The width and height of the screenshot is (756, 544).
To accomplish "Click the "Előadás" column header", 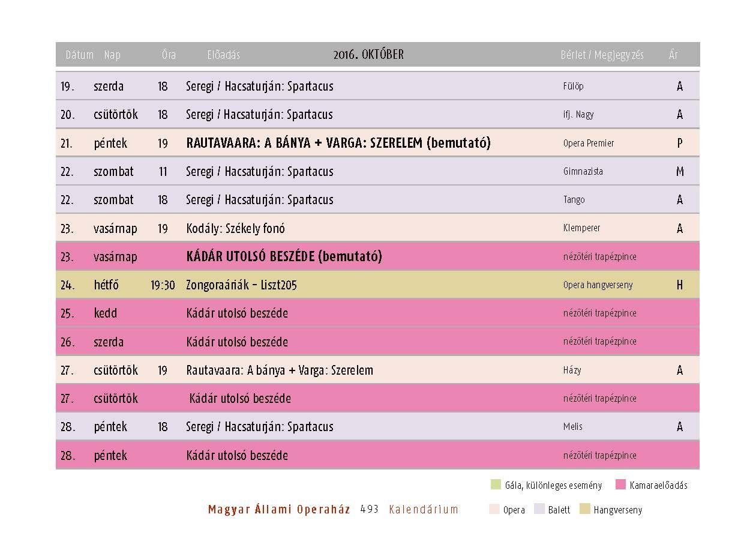I will point(223,55).
